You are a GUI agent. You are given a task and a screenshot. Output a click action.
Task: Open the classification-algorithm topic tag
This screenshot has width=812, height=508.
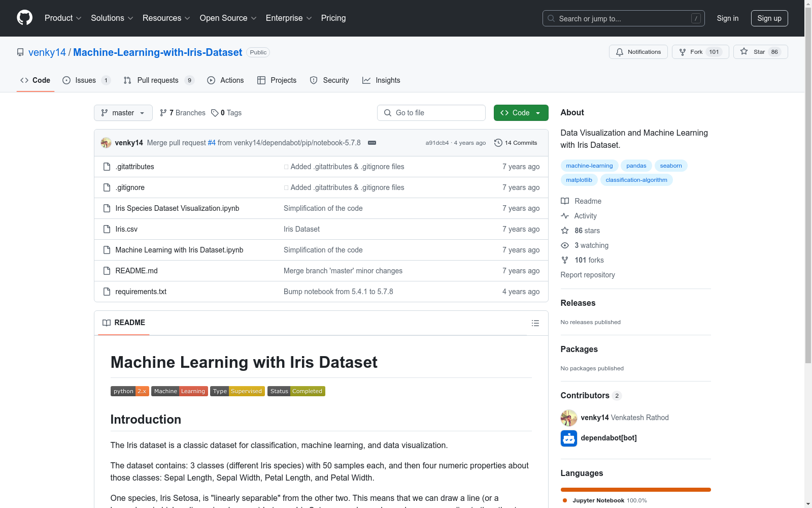point(636,180)
